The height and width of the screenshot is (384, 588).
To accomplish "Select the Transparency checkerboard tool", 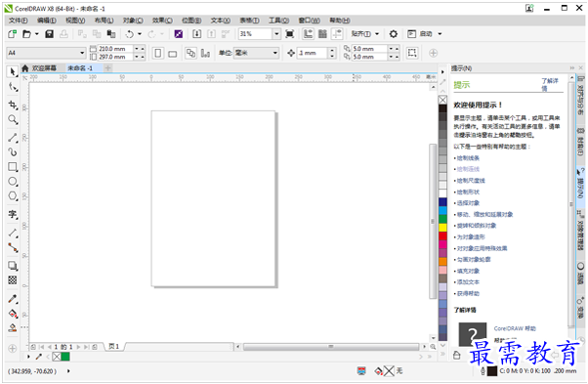I will (13, 280).
